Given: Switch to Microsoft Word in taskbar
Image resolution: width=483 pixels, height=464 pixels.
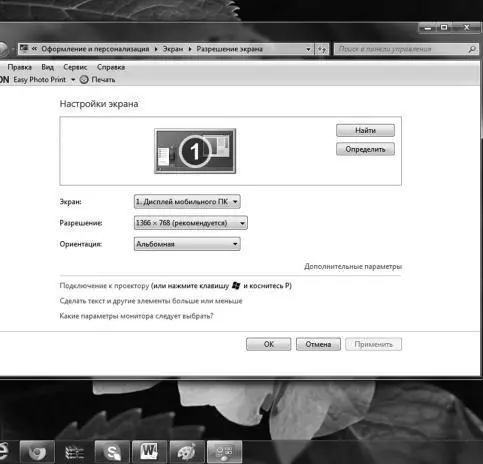Looking at the screenshot, I should [150, 452].
